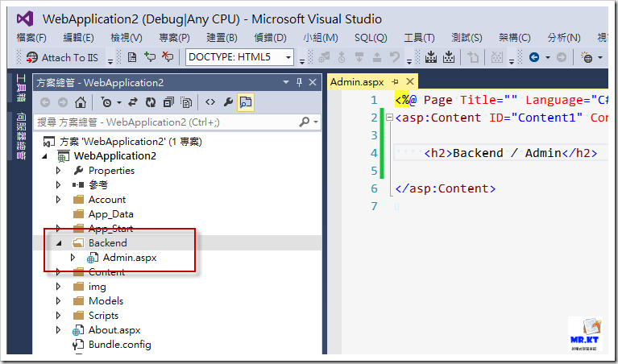This screenshot has width=618, height=364.
Task: Click the Properties wrench icon in Solution Explorer
Action: coord(228,102)
